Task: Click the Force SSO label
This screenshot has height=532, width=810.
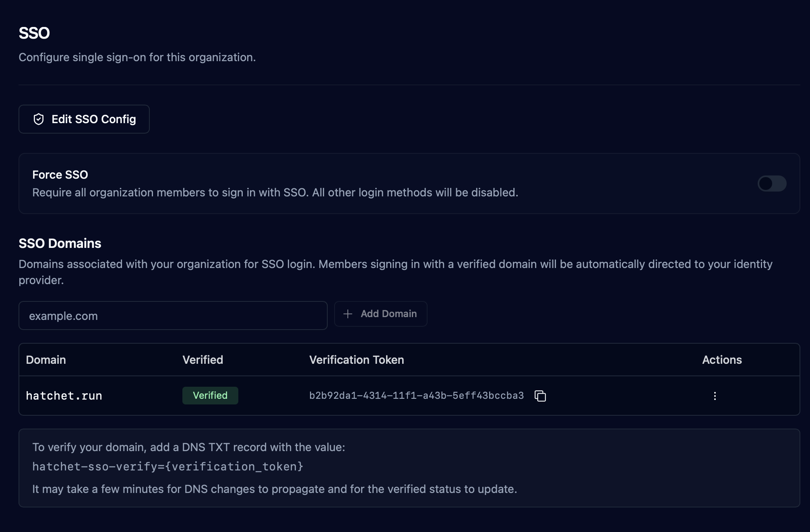Action: click(x=60, y=175)
